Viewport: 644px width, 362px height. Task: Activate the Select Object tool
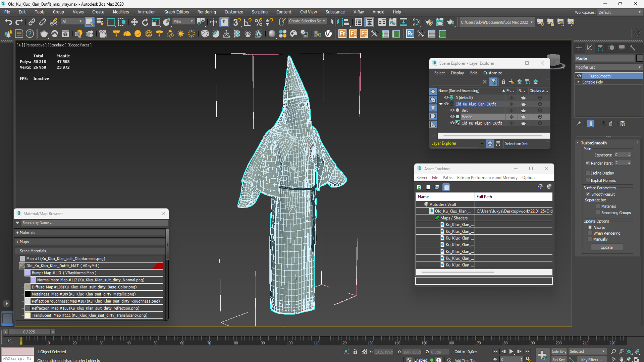pos(89,22)
